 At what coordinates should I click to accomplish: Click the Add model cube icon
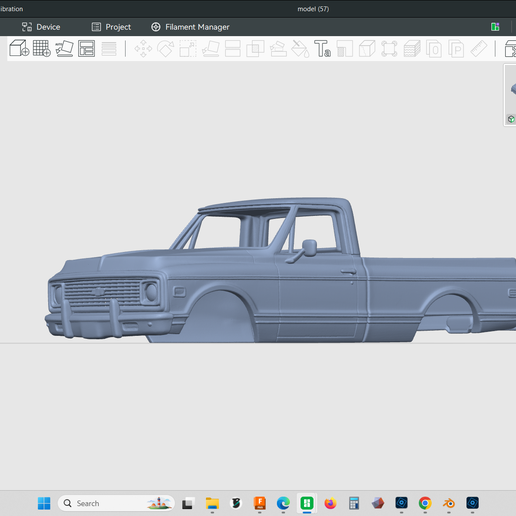pos(19,48)
